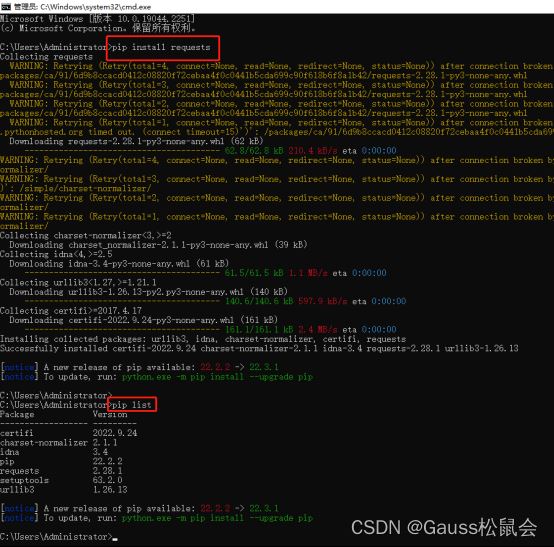Image resolution: width=554 pixels, height=547 pixels.
Task: Click the first 'python.exe -m pip install --upgrade pip' text above the 'pip list' command
Action: 217,377
